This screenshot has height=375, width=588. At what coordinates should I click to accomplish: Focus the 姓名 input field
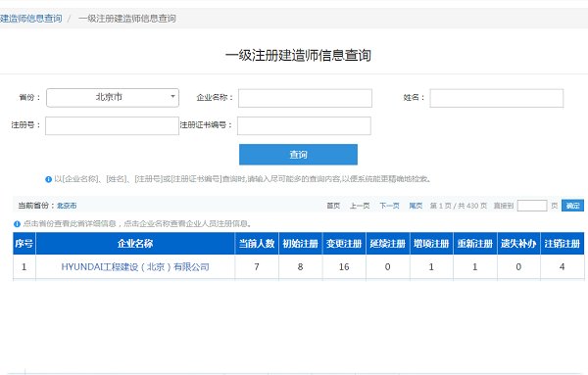497,98
